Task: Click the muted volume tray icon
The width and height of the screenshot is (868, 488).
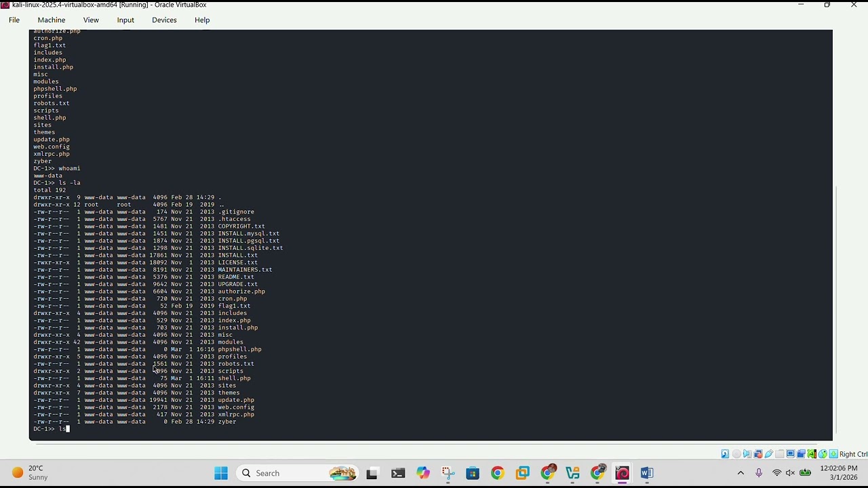Action: click(x=790, y=473)
